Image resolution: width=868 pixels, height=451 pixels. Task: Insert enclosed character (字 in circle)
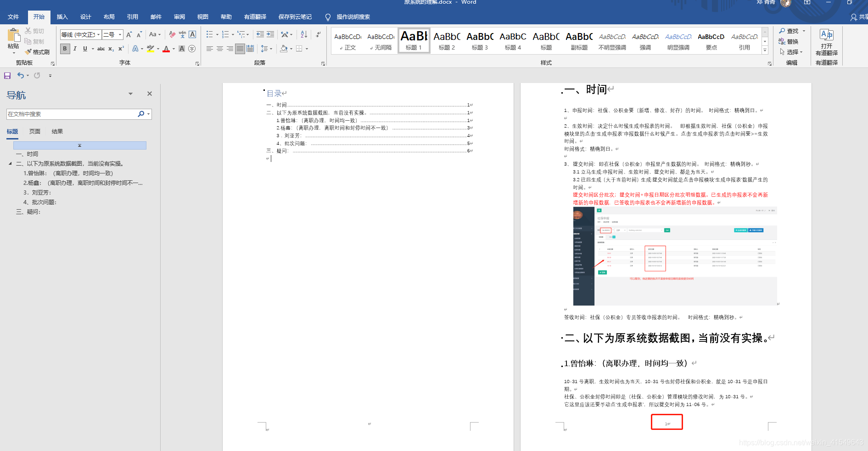point(192,49)
